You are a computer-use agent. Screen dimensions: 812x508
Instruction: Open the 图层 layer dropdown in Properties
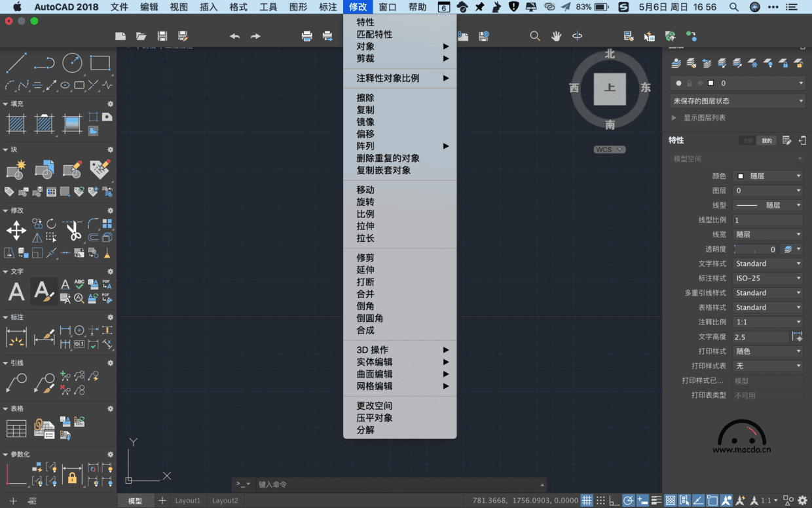767,190
